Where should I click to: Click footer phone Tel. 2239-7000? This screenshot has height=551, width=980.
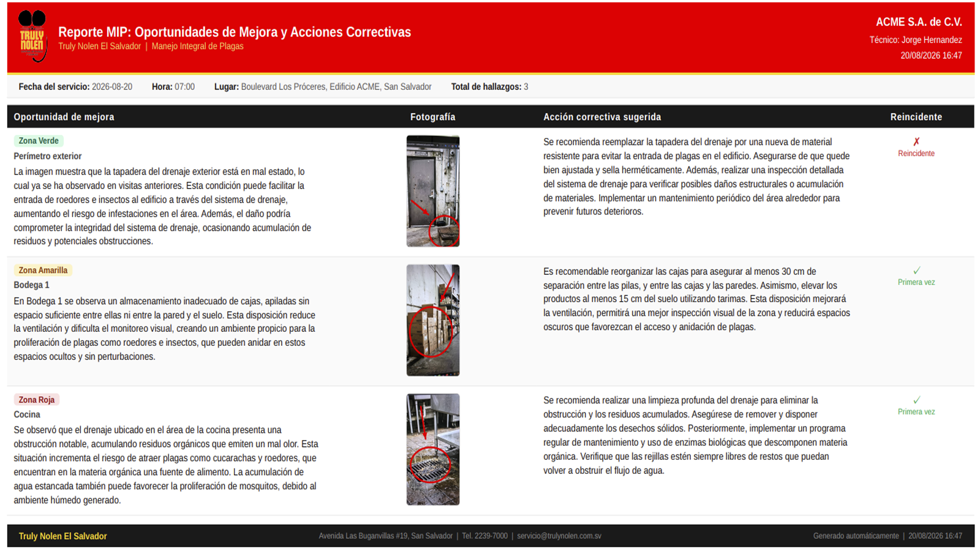click(484, 536)
